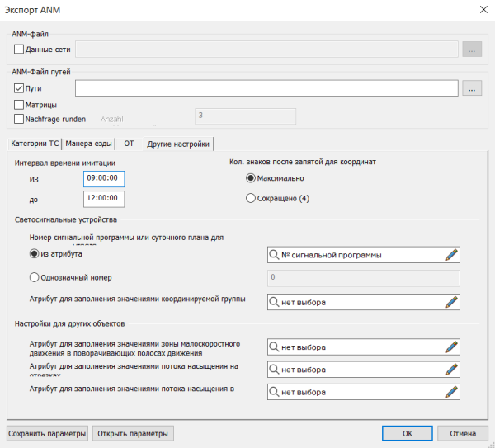The width and height of the screenshot is (495, 448).
Task: Click the ИЗ start time field
Action: click(104, 178)
